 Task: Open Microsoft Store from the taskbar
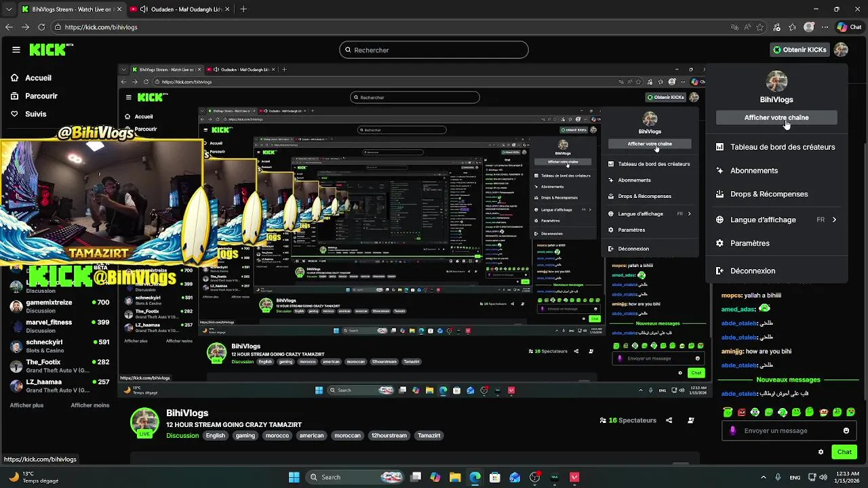[x=495, y=477]
